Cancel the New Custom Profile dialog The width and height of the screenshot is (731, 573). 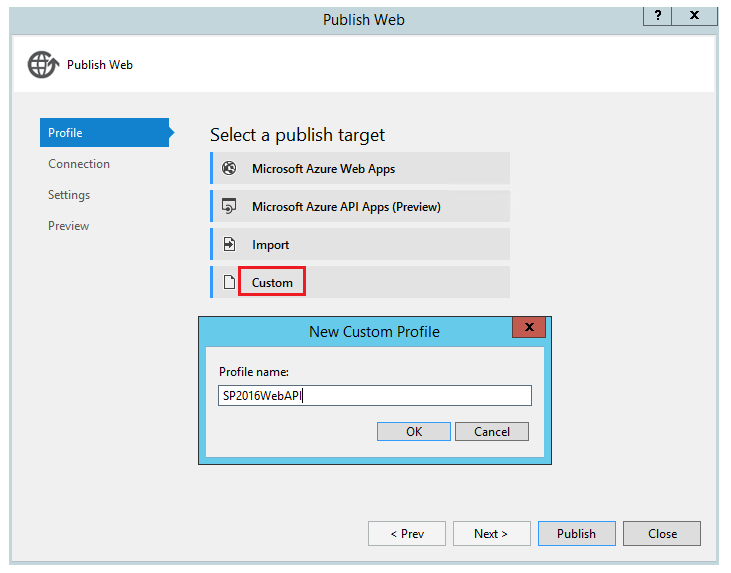(492, 431)
